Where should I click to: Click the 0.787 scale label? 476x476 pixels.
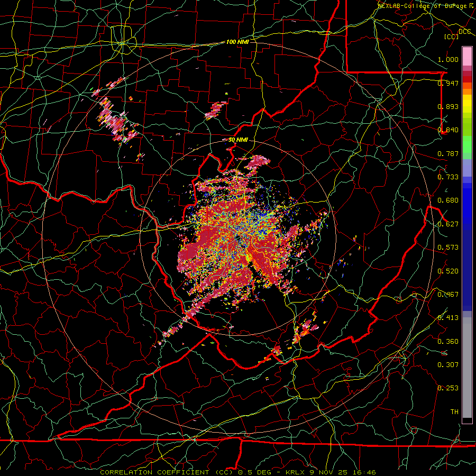click(x=448, y=153)
